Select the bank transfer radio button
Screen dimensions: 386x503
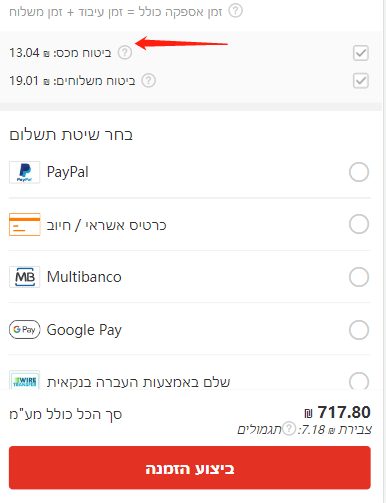click(x=359, y=381)
